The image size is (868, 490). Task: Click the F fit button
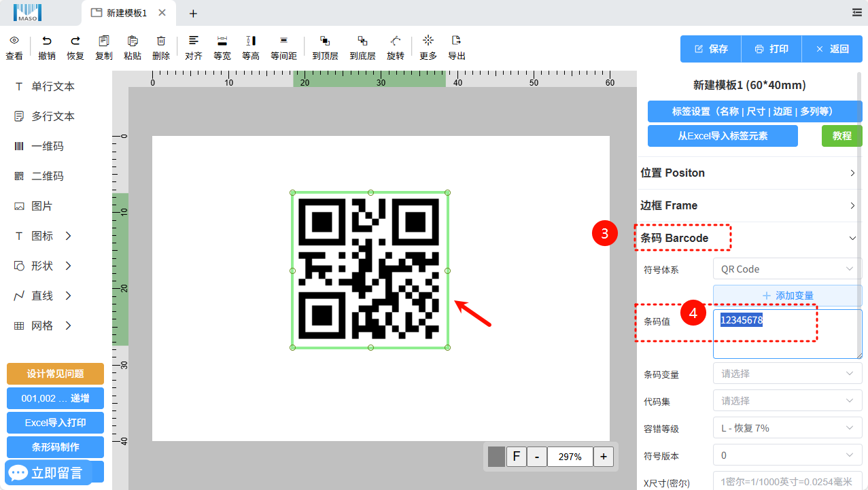tap(517, 457)
